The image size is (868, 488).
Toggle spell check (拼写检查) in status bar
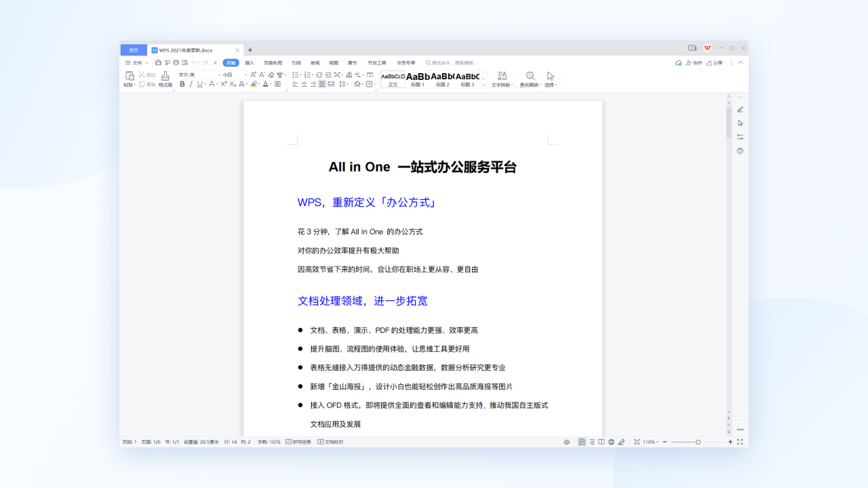point(298,442)
